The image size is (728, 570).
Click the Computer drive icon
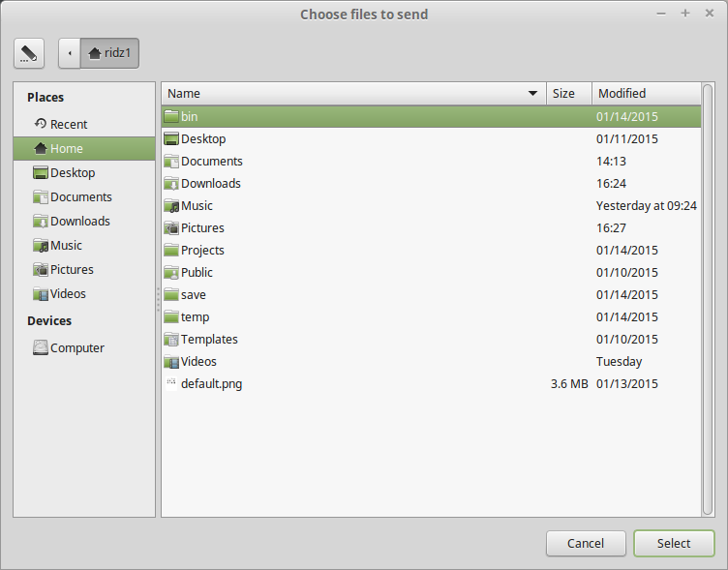tap(41, 347)
